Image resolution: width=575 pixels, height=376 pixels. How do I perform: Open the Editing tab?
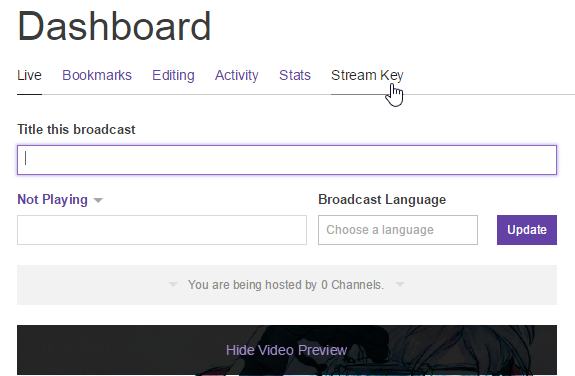click(x=173, y=76)
